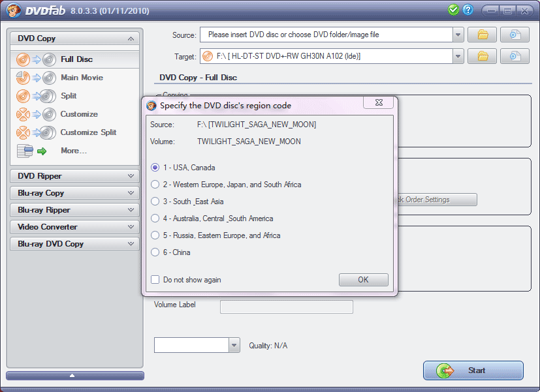Click the Target path text field

pyautogui.click(x=326, y=56)
